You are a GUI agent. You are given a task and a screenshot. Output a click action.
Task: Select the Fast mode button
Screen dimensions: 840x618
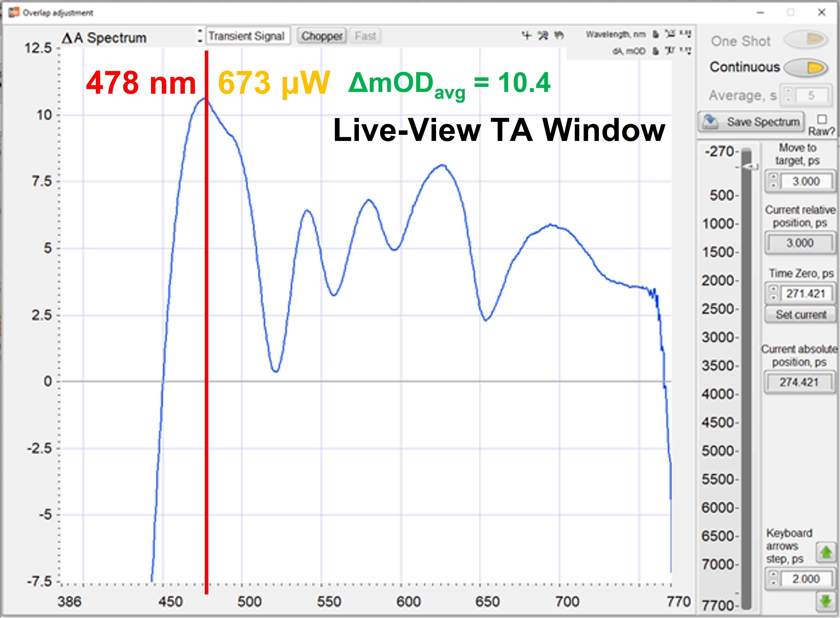(365, 36)
